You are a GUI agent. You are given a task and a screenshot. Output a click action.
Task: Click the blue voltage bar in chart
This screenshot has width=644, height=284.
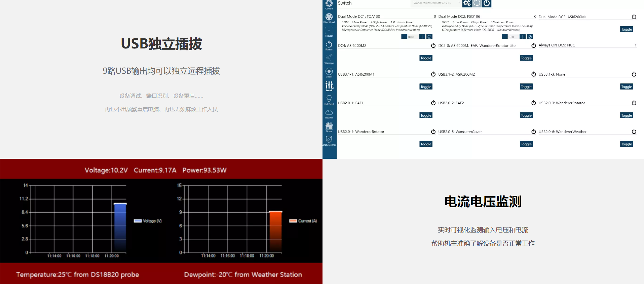[120, 227]
